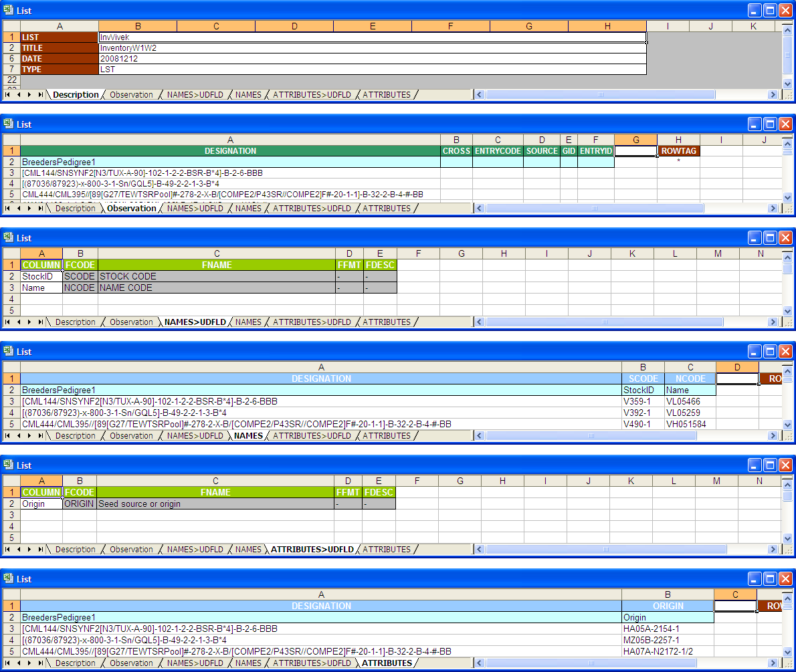Click the workbook icon in the top List window title bar
The width and height of the screenshot is (796, 672).
point(9,10)
